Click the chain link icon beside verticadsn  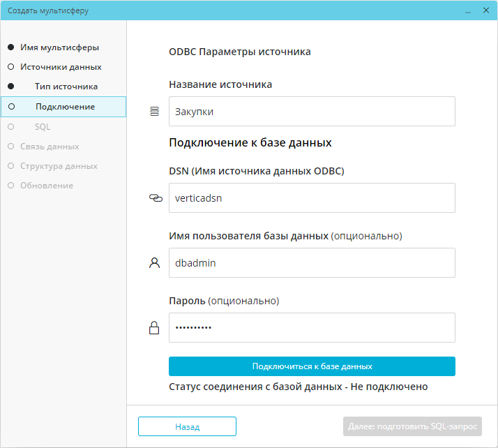pyautogui.click(x=156, y=198)
